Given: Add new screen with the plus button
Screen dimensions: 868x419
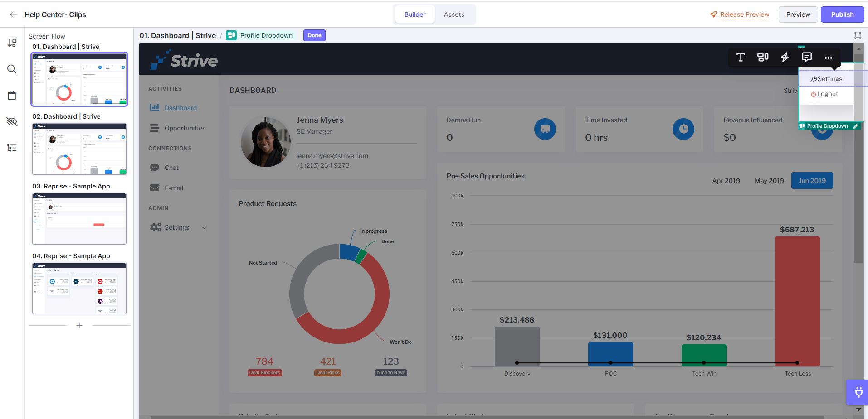Looking at the screenshot, I should click(x=79, y=325).
